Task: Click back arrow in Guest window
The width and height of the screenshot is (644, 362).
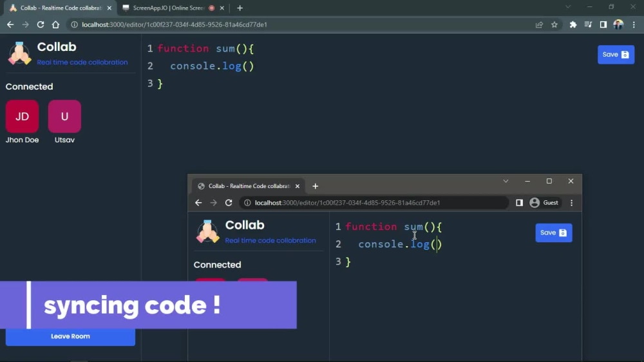Action: [x=198, y=203]
